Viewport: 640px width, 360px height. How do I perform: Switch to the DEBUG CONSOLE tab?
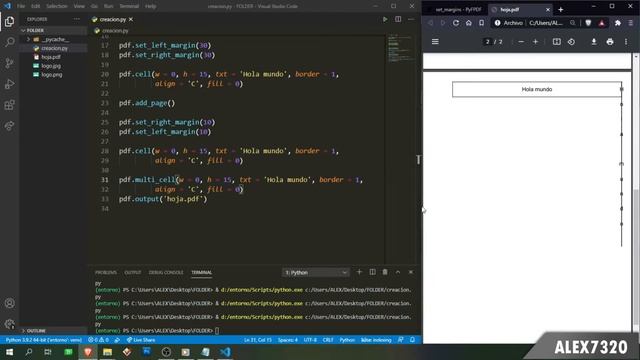[x=166, y=272]
